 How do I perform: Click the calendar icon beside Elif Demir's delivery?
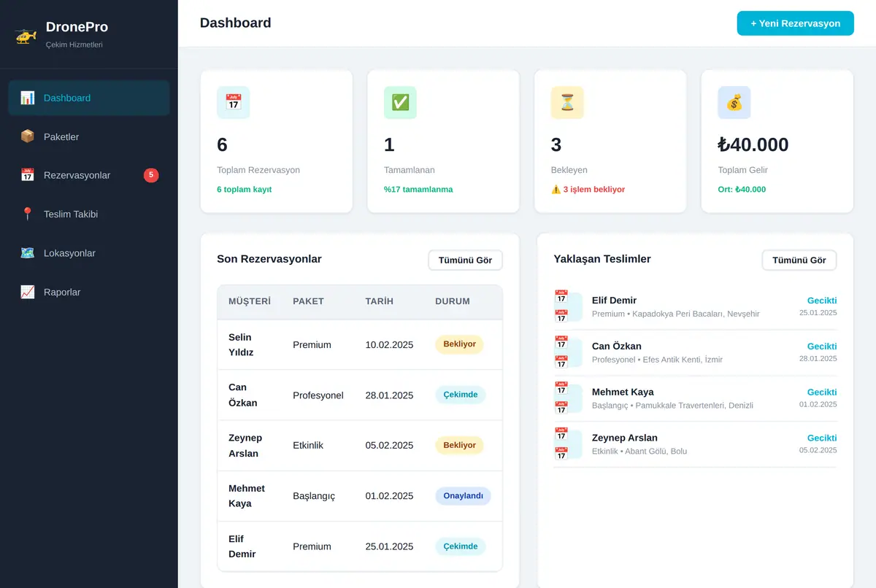[568, 306]
